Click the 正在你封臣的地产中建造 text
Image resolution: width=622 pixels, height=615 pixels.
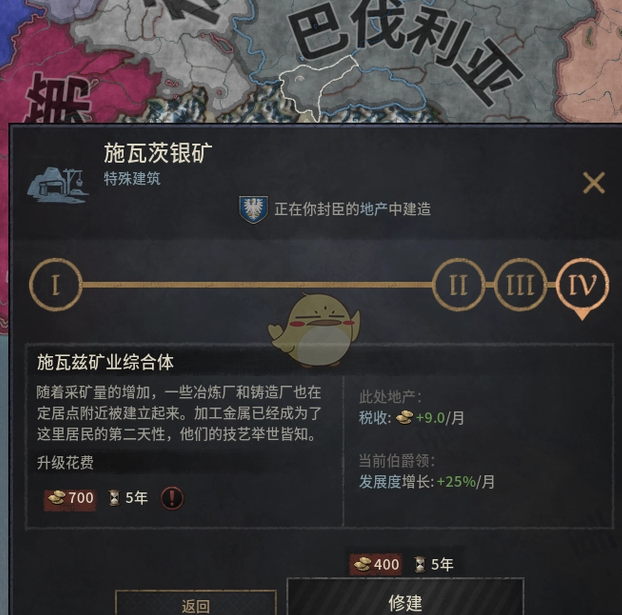pyautogui.click(x=353, y=209)
